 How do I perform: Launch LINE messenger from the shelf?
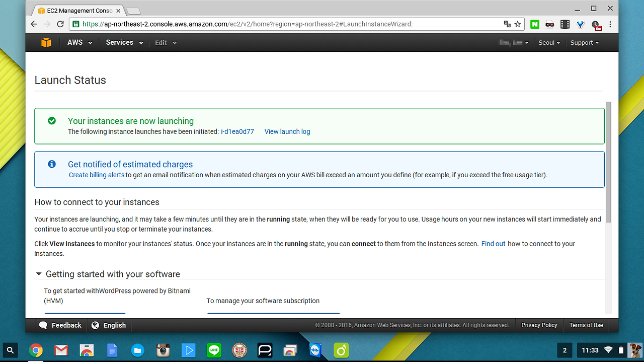coord(214,350)
